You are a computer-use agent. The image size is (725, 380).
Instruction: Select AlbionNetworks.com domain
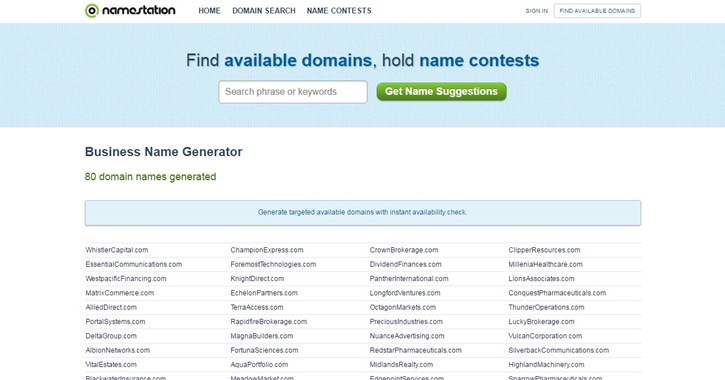117,350
